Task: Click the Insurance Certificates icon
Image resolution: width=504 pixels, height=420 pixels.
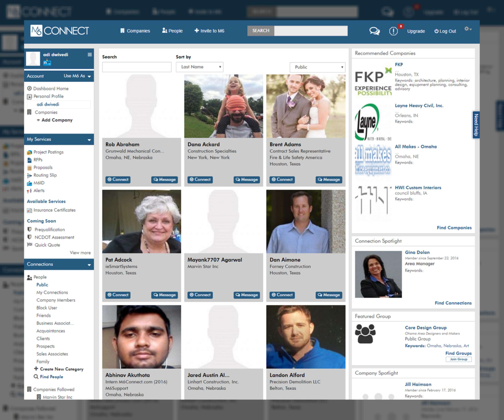Action: (x=30, y=210)
